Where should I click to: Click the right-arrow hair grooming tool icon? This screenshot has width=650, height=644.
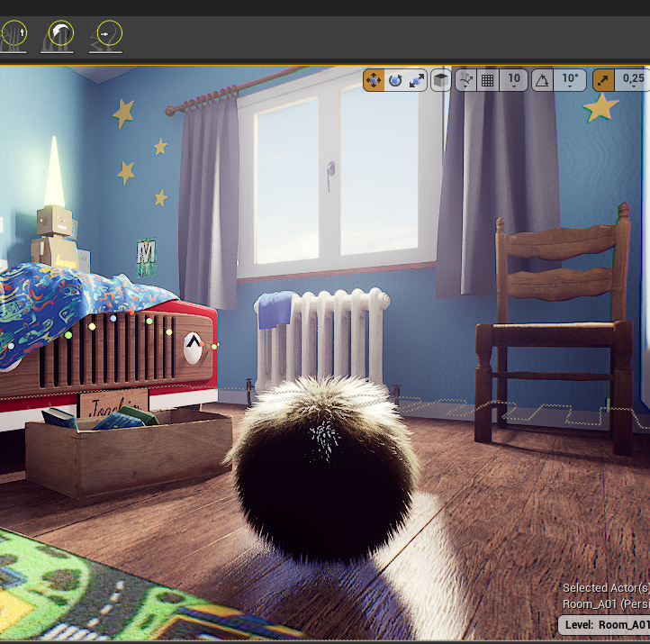tap(107, 36)
